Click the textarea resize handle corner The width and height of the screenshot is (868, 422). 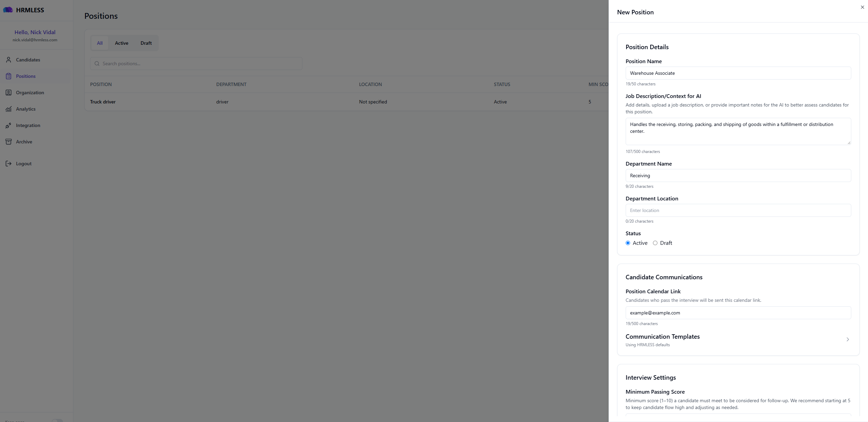(849, 143)
